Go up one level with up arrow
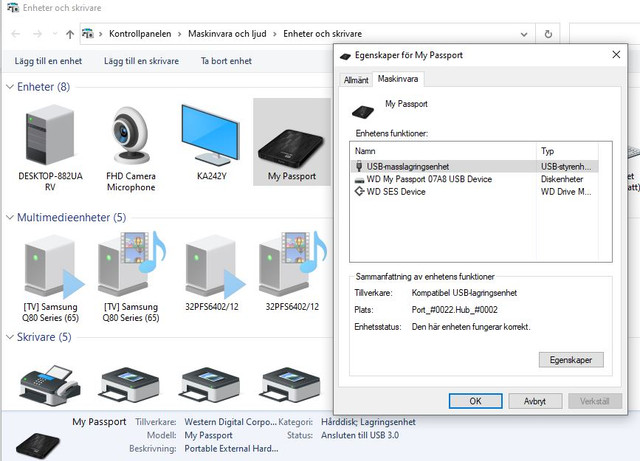This screenshot has width=640, height=461. coord(70,34)
